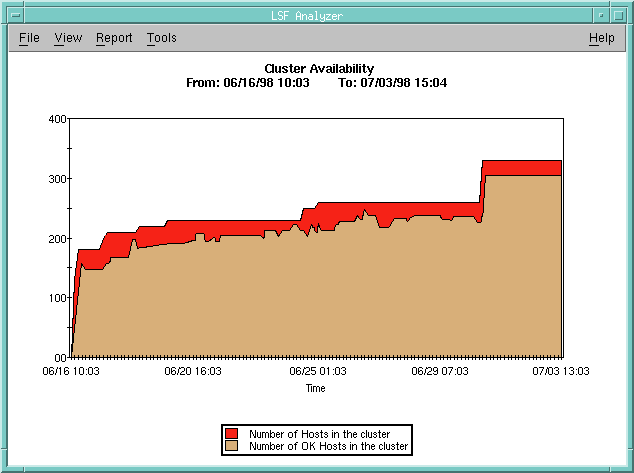Click the tan OK Hosts legend swatch

point(231,446)
